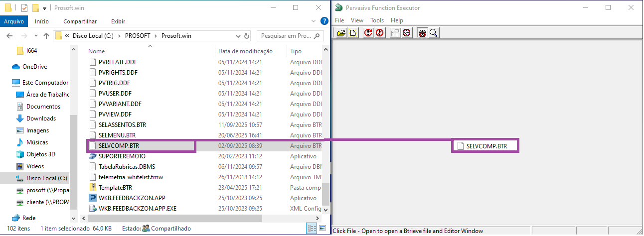The image size is (644, 236).
Task: Go back with the Explorer back arrow
Action: click(x=9, y=36)
